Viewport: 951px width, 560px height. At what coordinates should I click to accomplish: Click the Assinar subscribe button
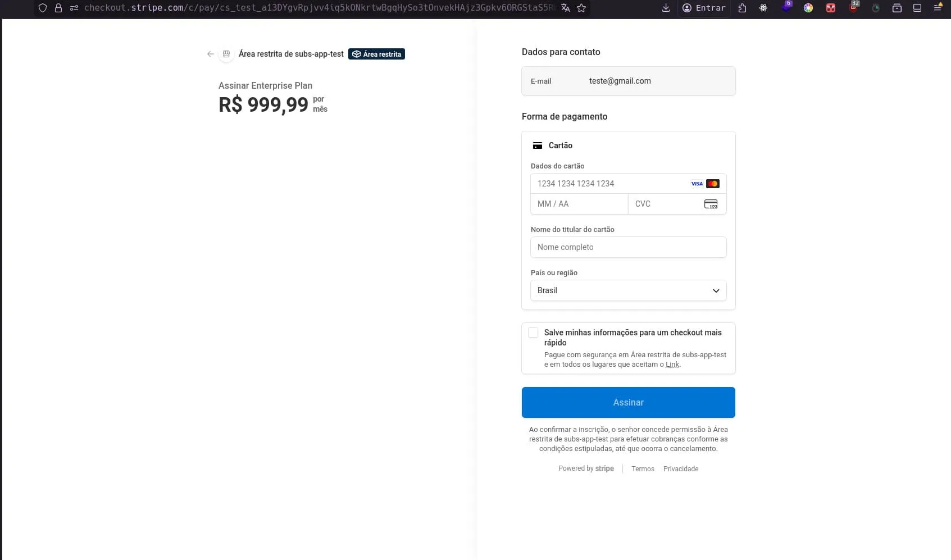pyautogui.click(x=627, y=402)
